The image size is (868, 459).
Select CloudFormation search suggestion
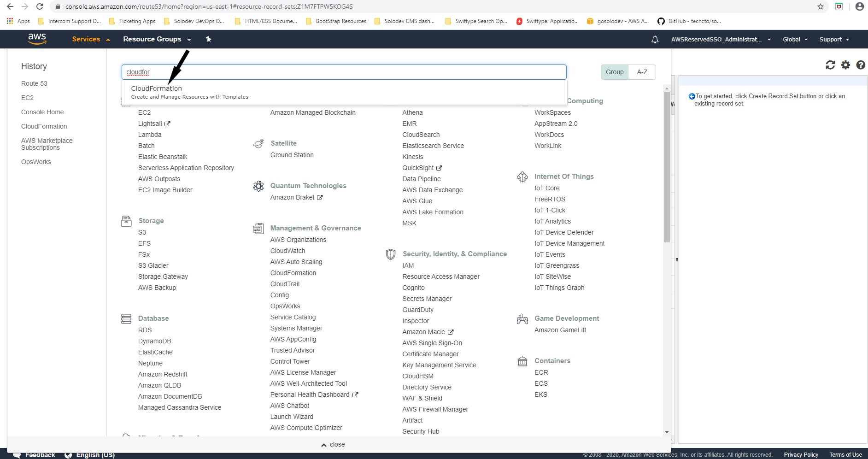pos(345,92)
